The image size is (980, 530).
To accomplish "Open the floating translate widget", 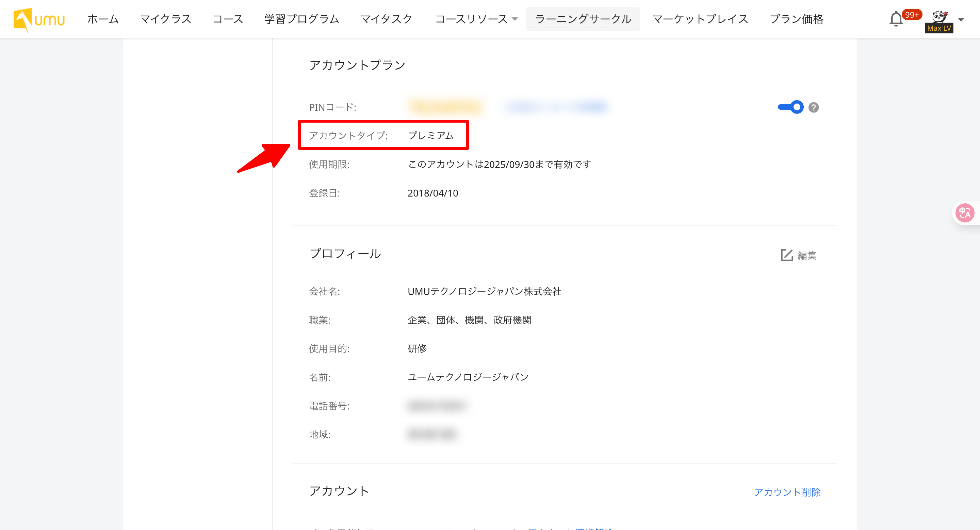I will 965,213.
